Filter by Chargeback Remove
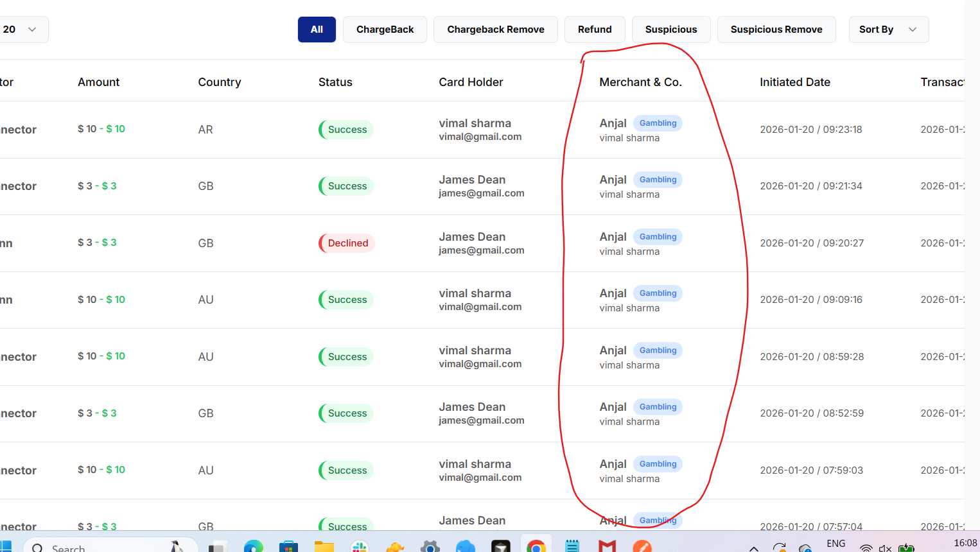This screenshot has width=980, height=552. pyautogui.click(x=495, y=30)
